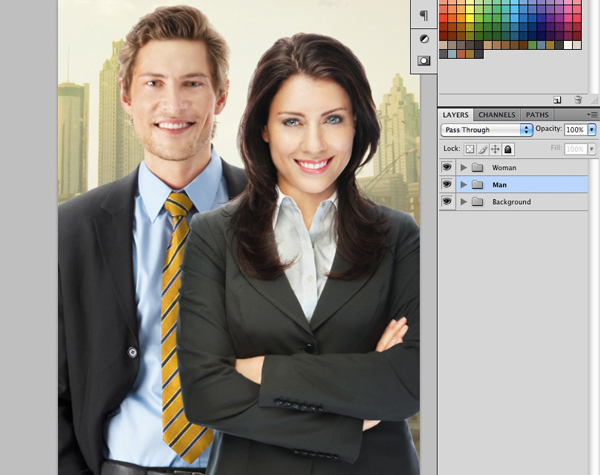This screenshot has height=475, width=600.
Task: Open the Opacity slider dropdown arrow
Action: pos(592,130)
